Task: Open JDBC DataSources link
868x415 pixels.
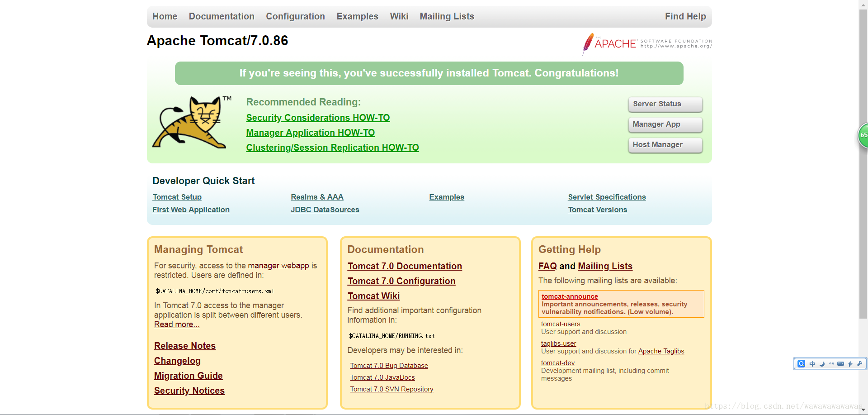Action: pos(325,210)
